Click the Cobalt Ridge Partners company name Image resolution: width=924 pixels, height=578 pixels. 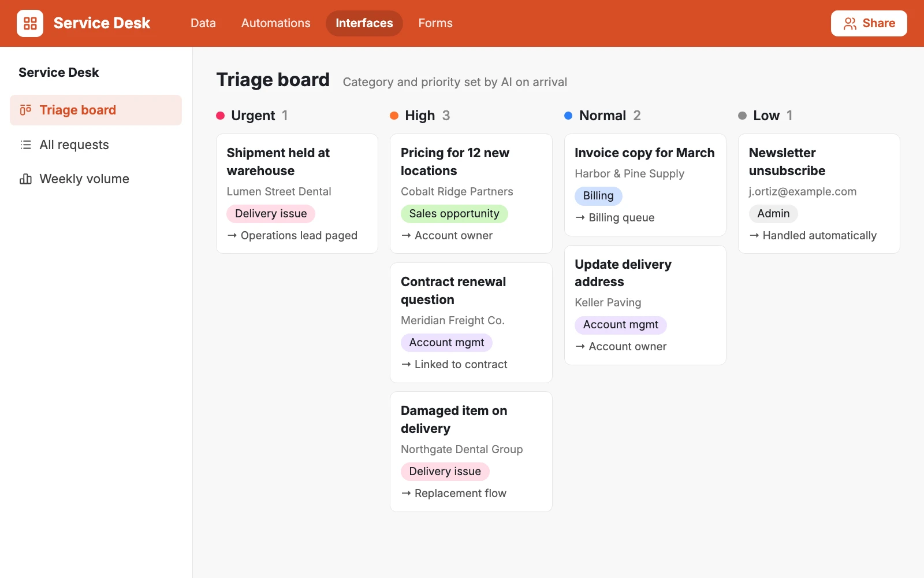point(457,192)
